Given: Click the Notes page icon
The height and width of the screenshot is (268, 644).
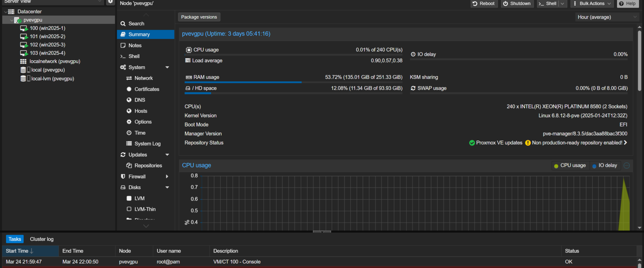Looking at the screenshot, I should 123,46.
